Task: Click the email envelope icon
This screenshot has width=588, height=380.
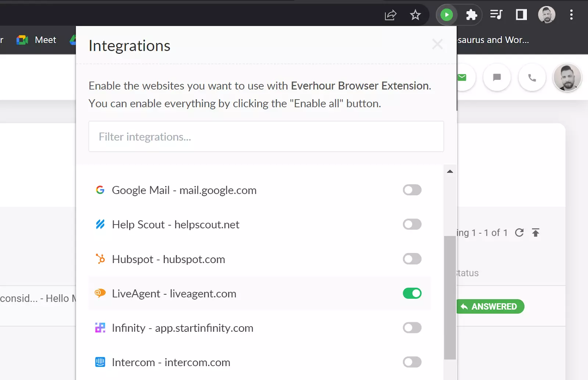Action: point(462,77)
